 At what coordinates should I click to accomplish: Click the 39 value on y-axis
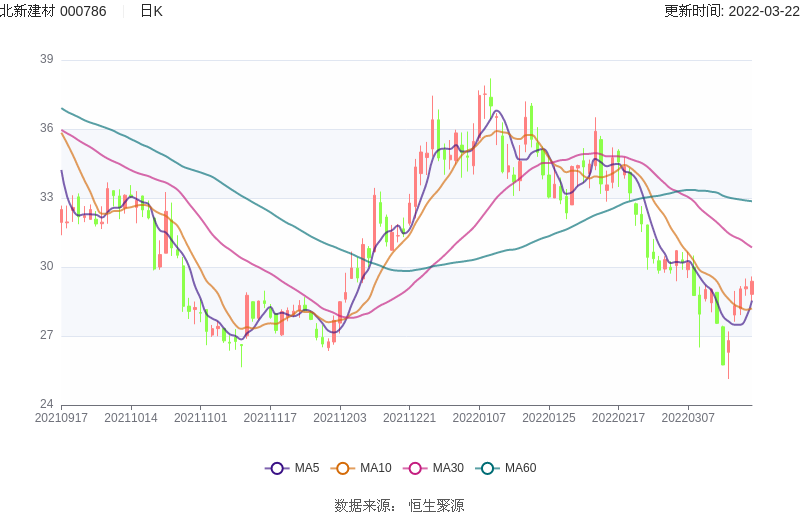coord(47,60)
